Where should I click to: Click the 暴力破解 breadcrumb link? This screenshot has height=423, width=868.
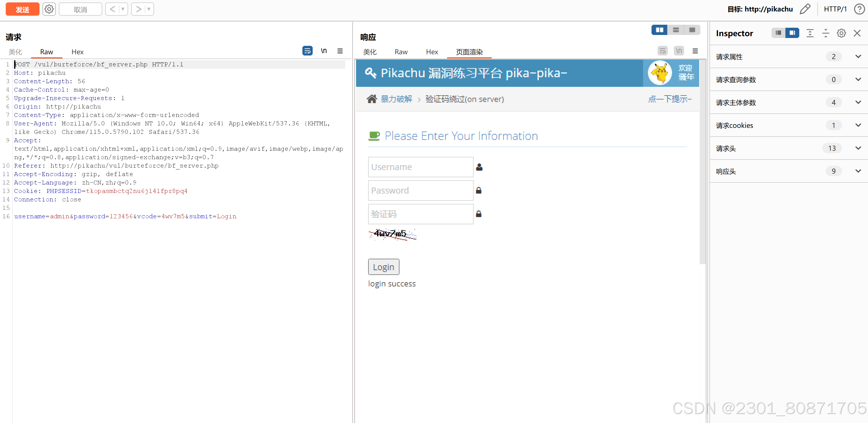[396, 99]
